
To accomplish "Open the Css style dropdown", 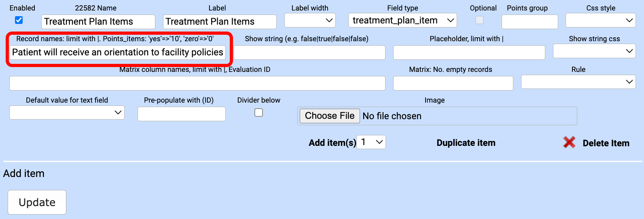I will coord(600,20).
